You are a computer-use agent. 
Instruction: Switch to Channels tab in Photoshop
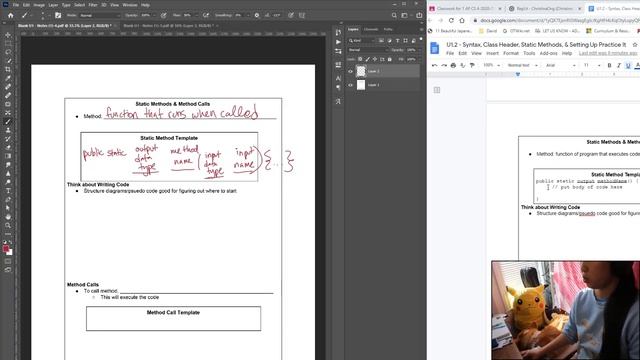click(x=371, y=29)
